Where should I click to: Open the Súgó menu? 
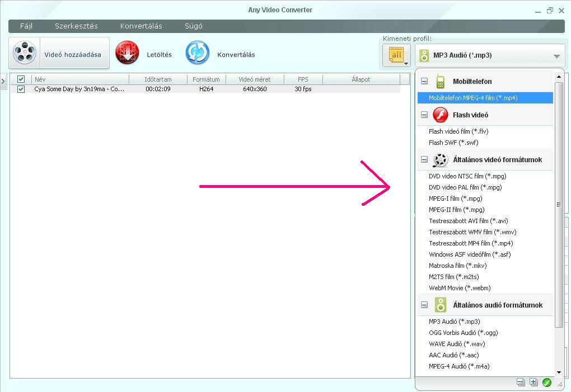tap(193, 26)
